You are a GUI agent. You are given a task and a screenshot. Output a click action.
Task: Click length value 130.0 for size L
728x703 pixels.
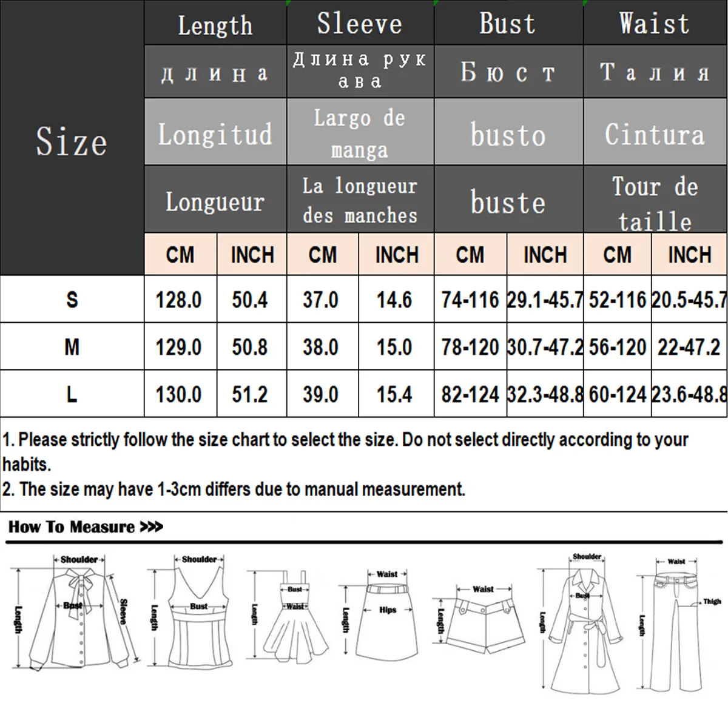pyautogui.click(x=179, y=394)
